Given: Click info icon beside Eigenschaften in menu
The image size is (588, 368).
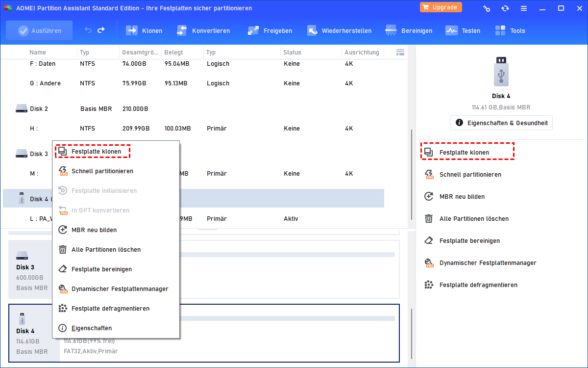Looking at the screenshot, I should point(63,328).
